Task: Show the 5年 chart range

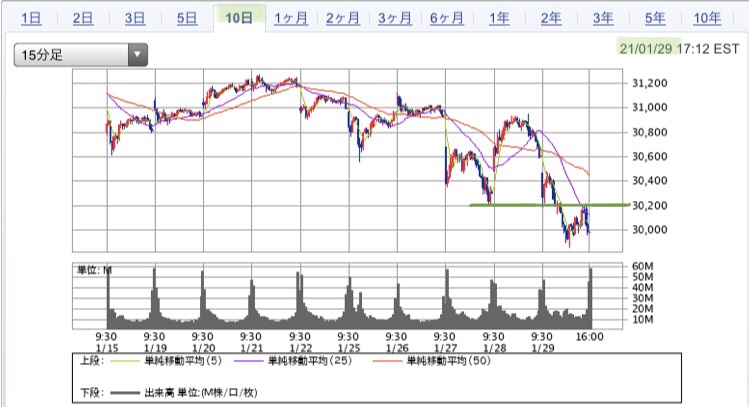Action: [655, 18]
